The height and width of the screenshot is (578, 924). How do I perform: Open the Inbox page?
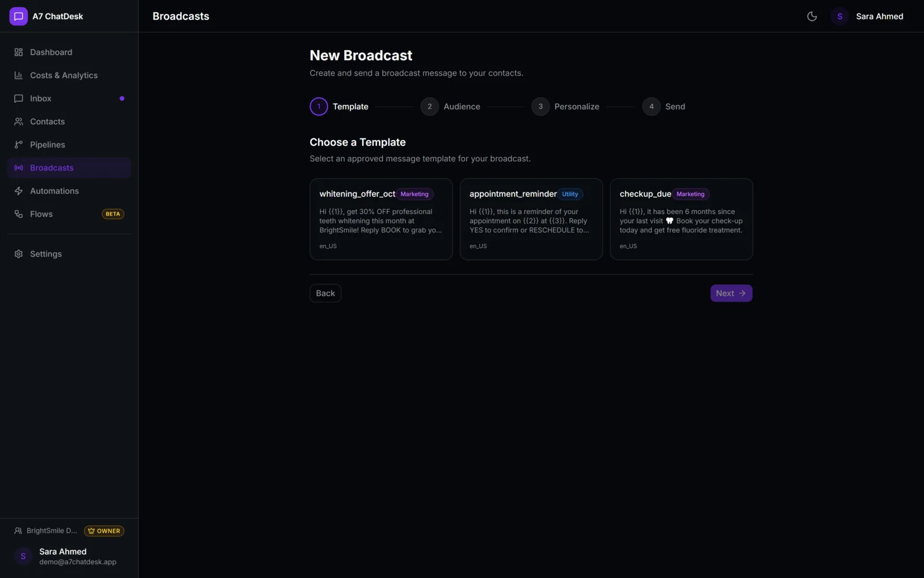click(x=69, y=98)
